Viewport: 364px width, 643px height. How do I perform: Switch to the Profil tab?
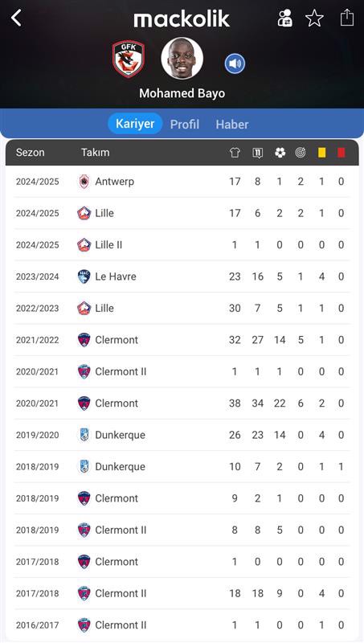[x=185, y=125]
